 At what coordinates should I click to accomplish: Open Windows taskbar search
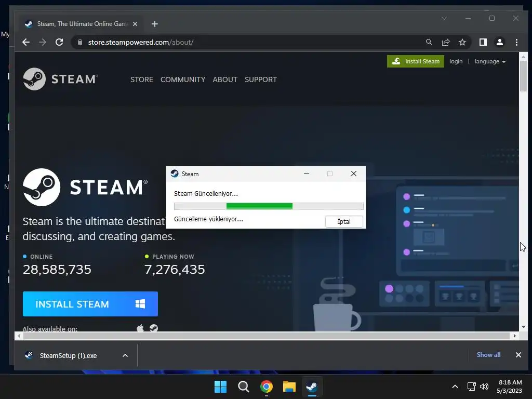click(244, 387)
